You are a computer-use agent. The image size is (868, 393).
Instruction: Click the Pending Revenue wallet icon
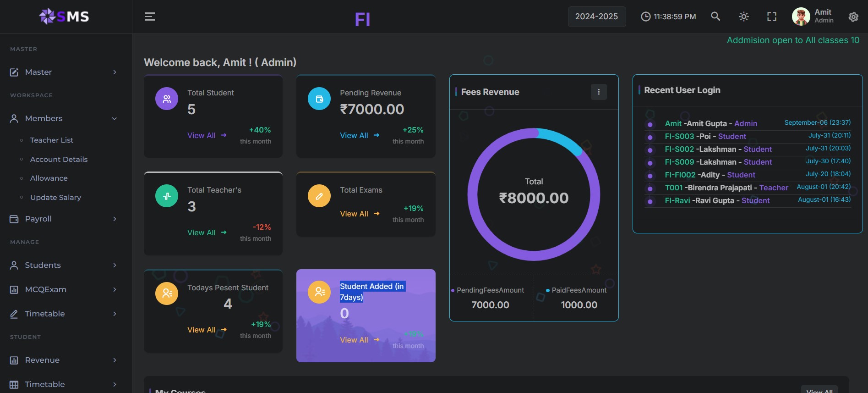[x=319, y=99]
